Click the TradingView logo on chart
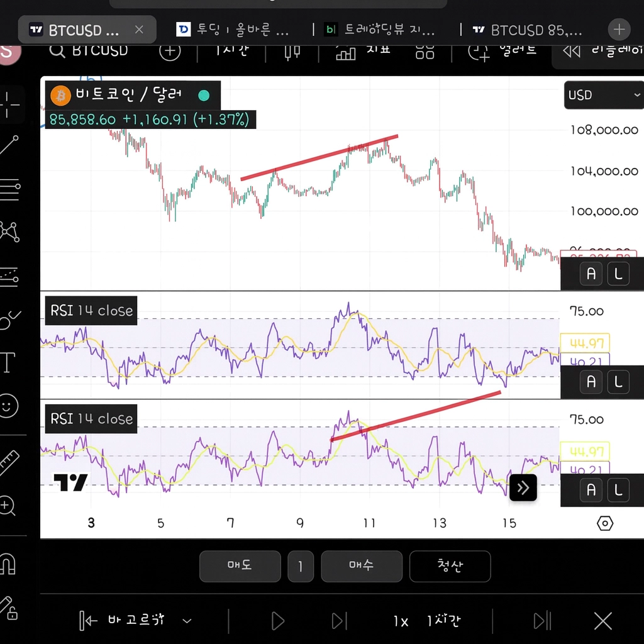Viewport: 644px width, 644px height. [x=70, y=482]
